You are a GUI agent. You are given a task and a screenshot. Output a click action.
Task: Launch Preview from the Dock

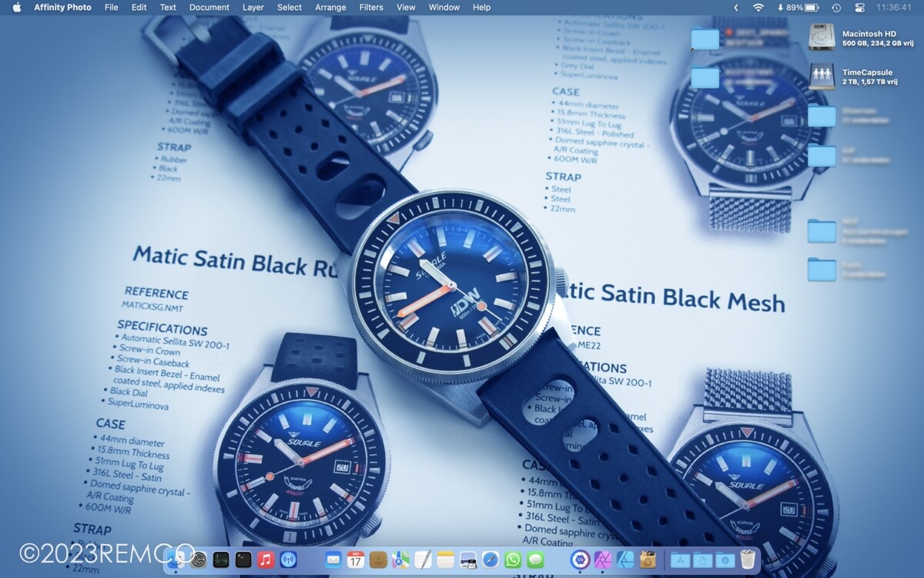tap(467, 560)
